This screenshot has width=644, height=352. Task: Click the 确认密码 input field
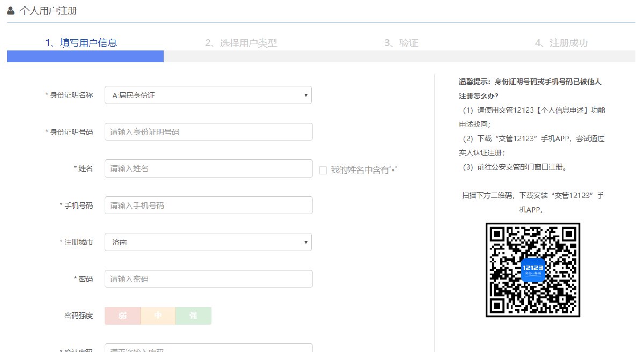[208, 348]
